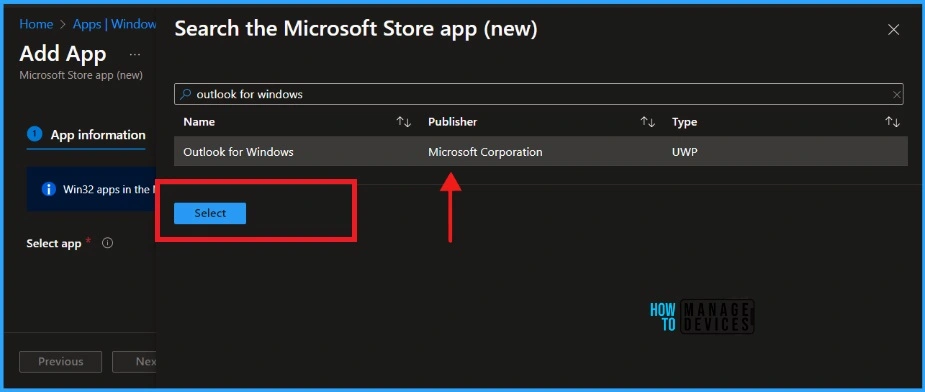
Task: Click the Name column header
Action: pyautogui.click(x=199, y=122)
